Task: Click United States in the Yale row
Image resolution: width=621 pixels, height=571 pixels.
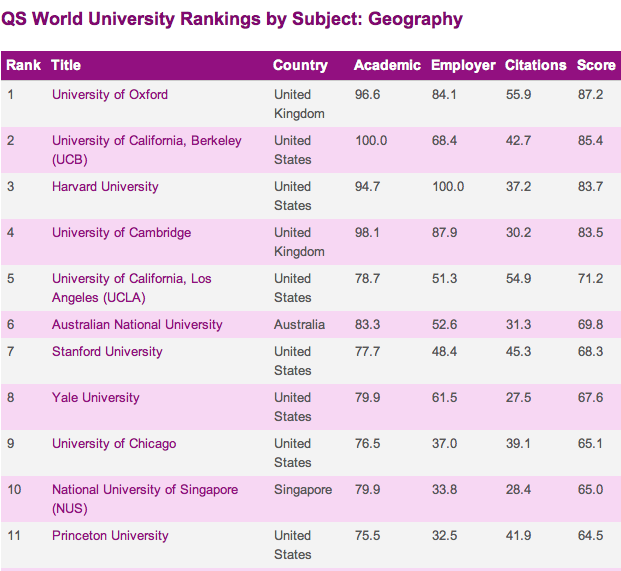Action: point(293,407)
